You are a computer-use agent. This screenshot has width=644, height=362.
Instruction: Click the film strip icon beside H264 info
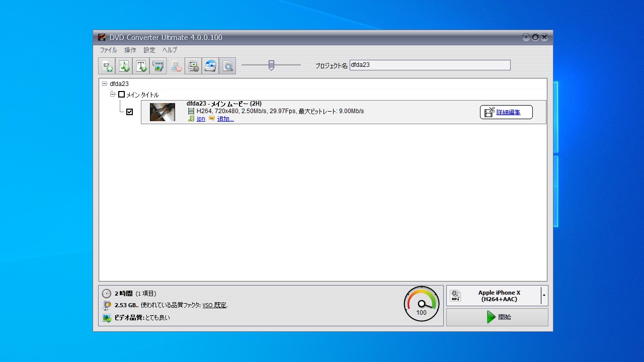(x=191, y=111)
